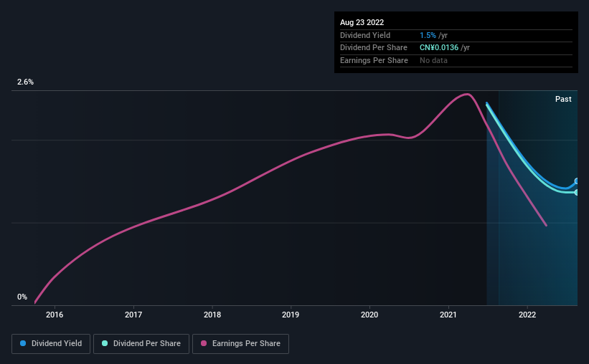Image resolution: width=589 pixels, height=364 pixels.
Task: Click the blue Dividend Yield endpoint marker
Action: point(576,181)
